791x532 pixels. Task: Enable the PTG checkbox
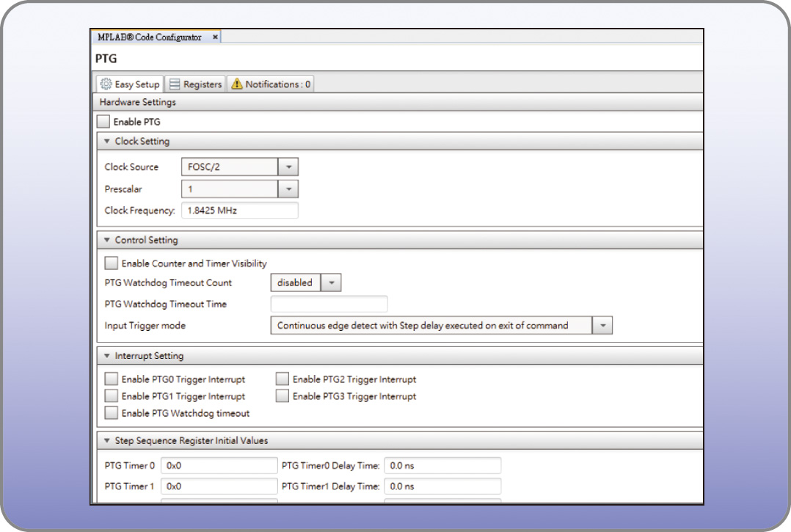(x=103, y=122)
